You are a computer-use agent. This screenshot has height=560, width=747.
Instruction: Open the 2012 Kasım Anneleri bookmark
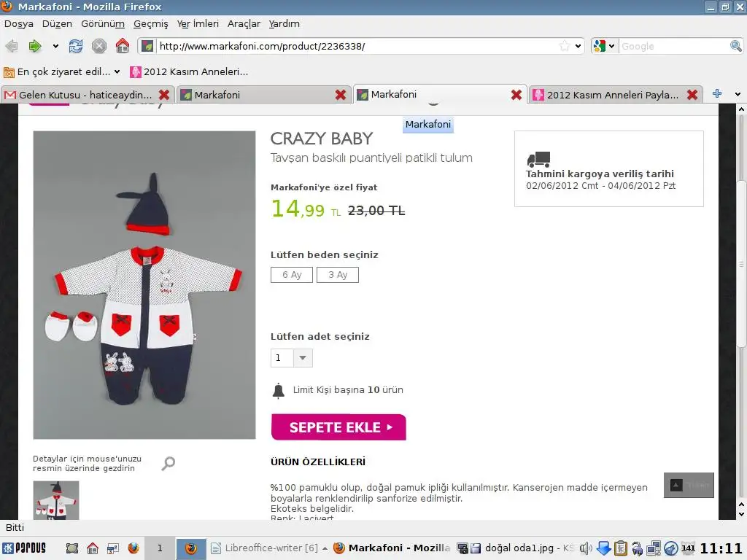tap(190, 72)
